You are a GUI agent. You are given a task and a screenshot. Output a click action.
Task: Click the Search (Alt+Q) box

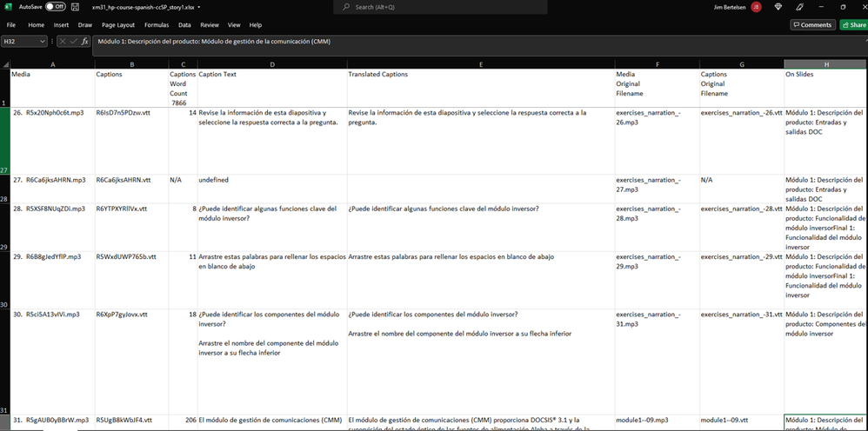coord(440,7)
